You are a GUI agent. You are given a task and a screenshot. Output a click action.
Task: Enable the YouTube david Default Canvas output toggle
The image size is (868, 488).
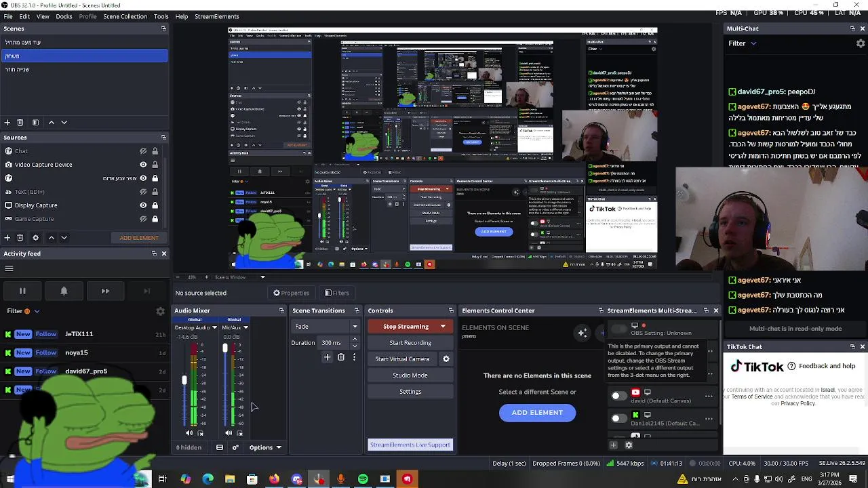pos(618,396)
